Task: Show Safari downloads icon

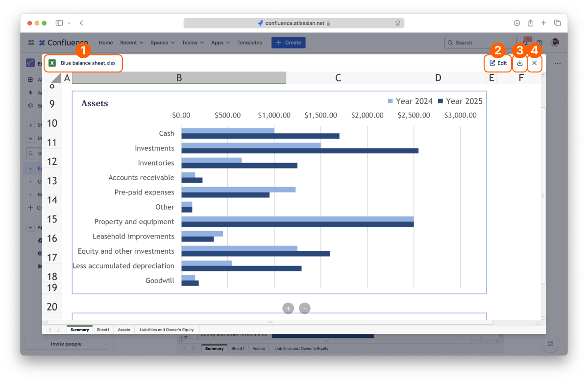Action: pyautogui.click(x=517, y=23)
